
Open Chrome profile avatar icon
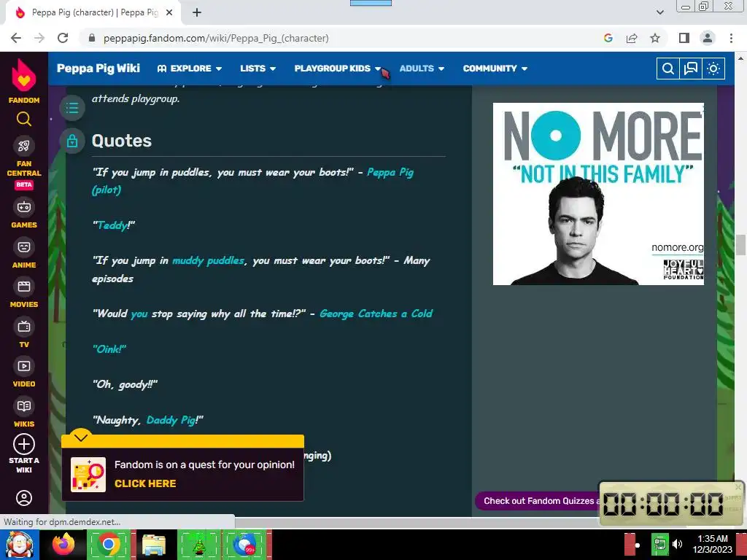pyautogui.click(x=708, y=38)
